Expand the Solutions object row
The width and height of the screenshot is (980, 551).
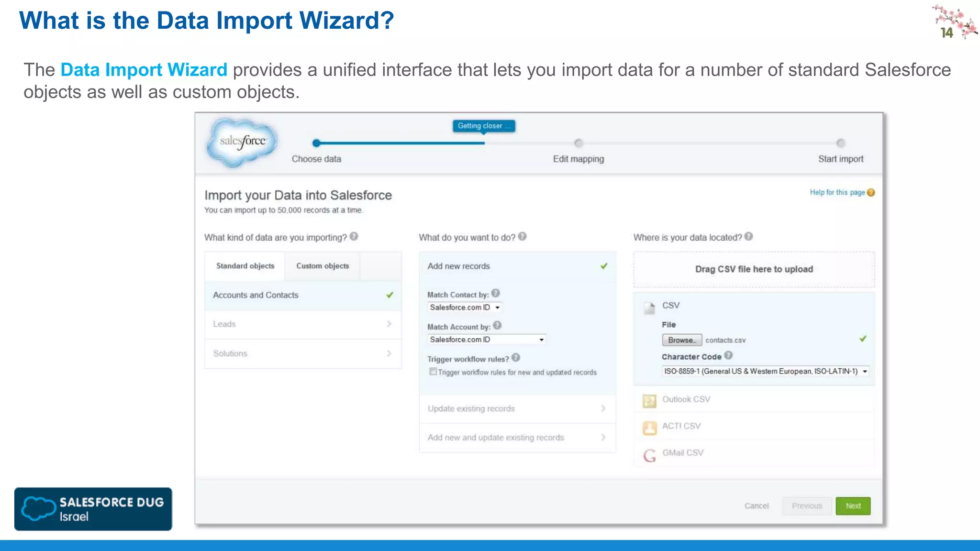303,353
